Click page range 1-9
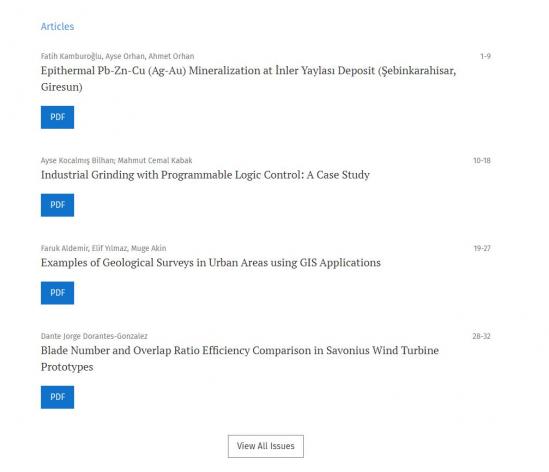 pos(485,56)
